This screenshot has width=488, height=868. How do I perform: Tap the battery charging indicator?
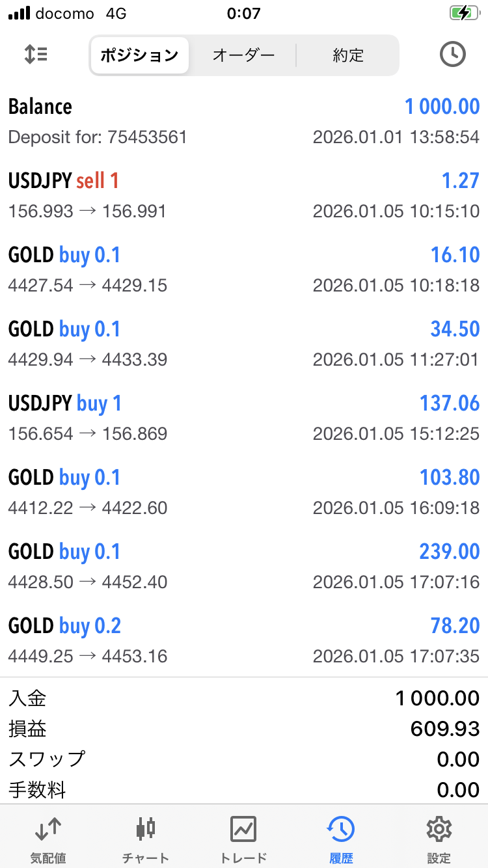point(463,13)
